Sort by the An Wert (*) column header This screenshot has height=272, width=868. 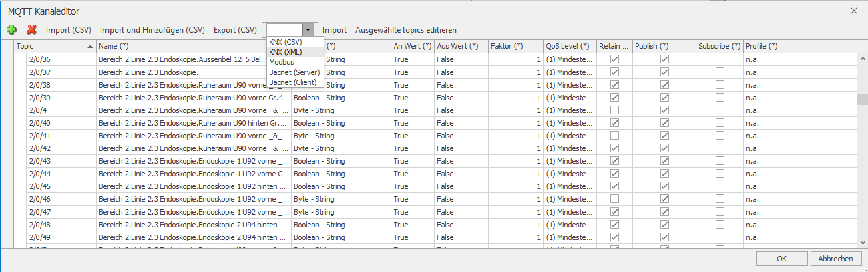413,46
